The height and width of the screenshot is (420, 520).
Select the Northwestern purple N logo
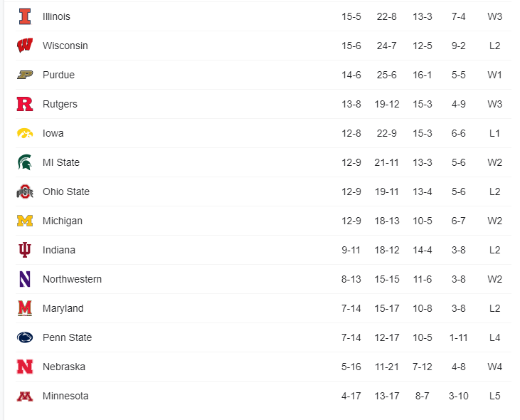point(25,279)
